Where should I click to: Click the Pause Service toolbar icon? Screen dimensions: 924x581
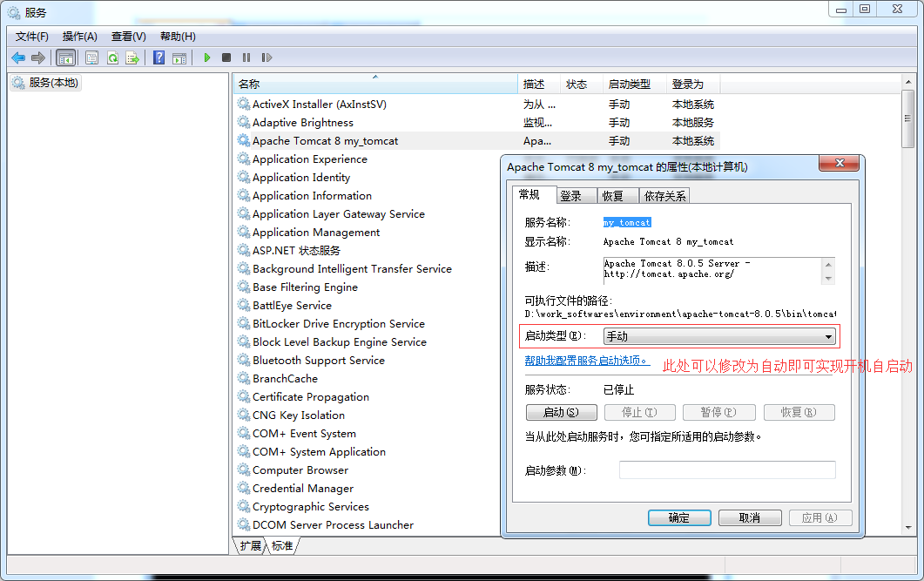246,57
